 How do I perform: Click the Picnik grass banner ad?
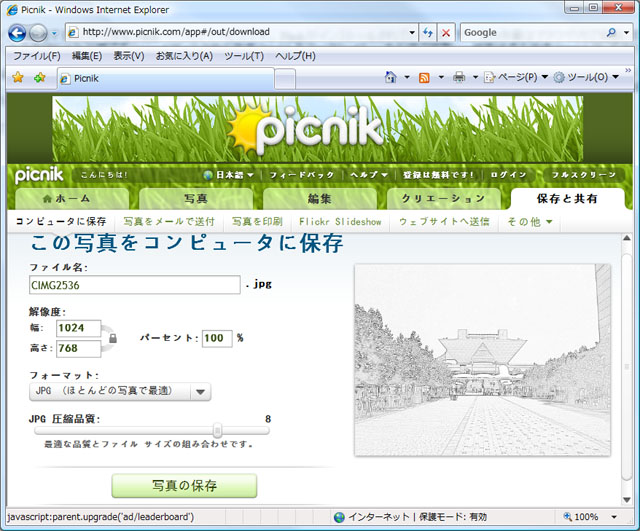point(318,129)
